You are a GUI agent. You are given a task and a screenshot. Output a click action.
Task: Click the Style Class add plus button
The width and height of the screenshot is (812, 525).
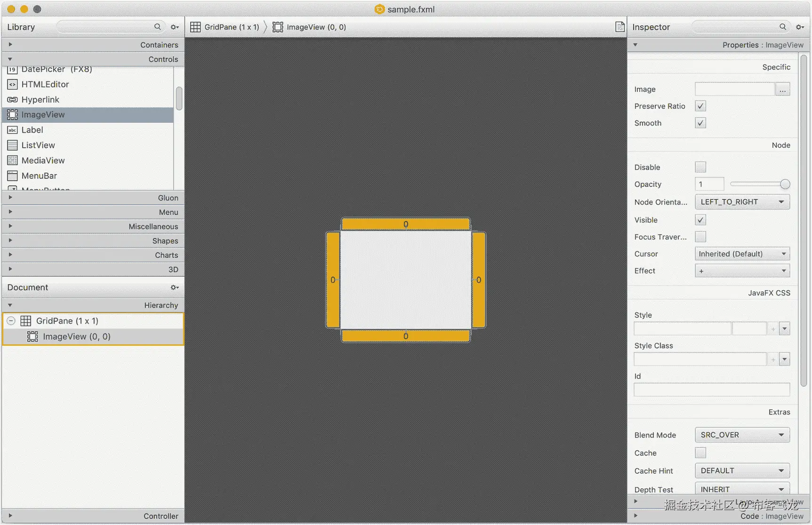[773, 360]
